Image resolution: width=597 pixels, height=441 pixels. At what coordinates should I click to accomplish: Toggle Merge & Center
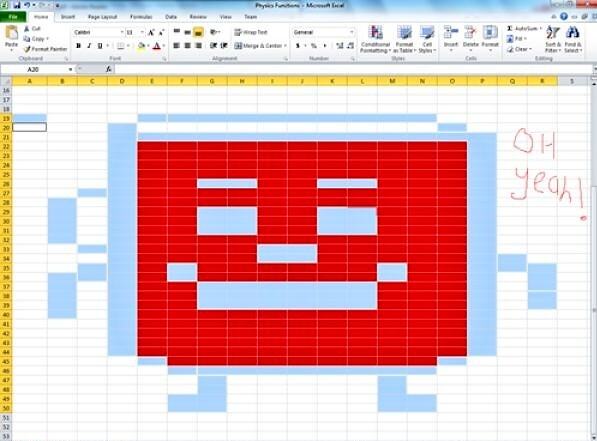click(259, 46)
